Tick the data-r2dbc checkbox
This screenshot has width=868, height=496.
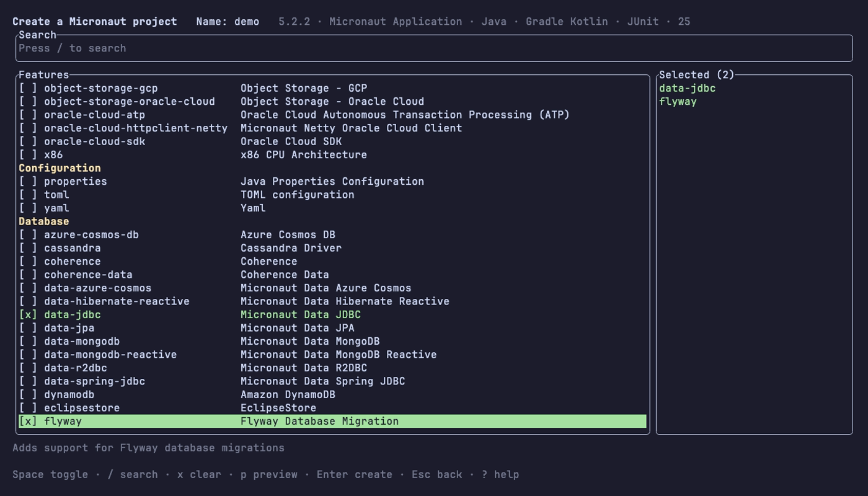point(28,368)
